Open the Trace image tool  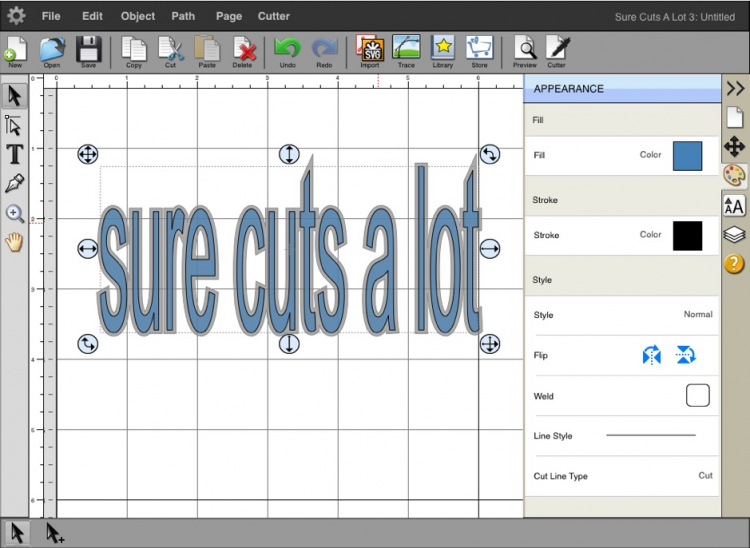[x=406, y=52]
